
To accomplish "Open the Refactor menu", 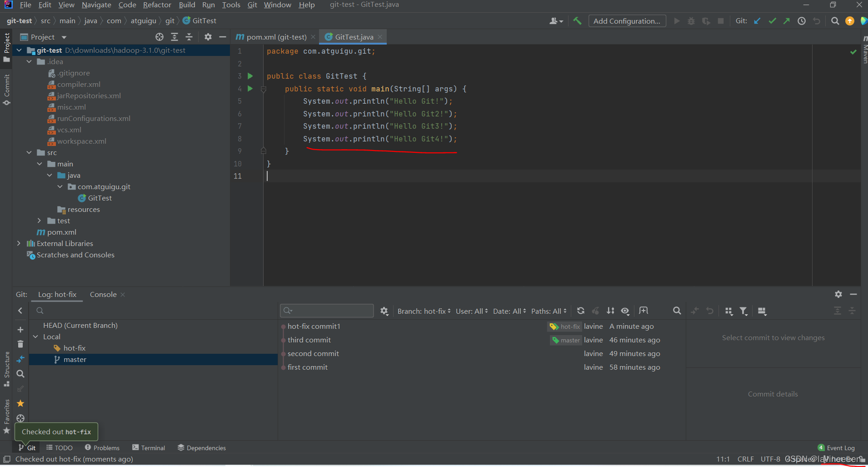I will (157, 5).
